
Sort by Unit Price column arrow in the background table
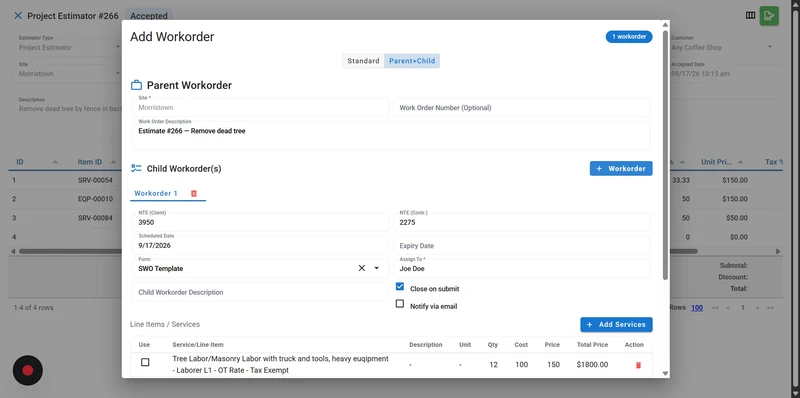[740, 162]
